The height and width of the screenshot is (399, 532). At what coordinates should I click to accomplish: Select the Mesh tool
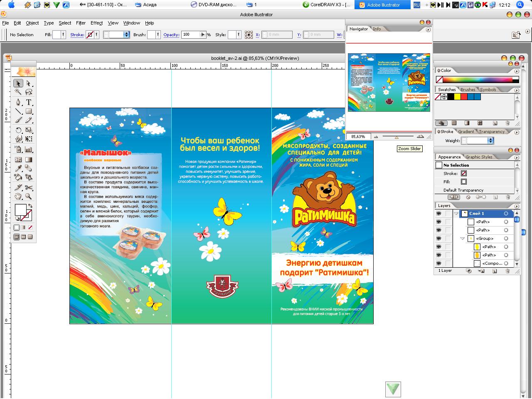pos(18,160)
